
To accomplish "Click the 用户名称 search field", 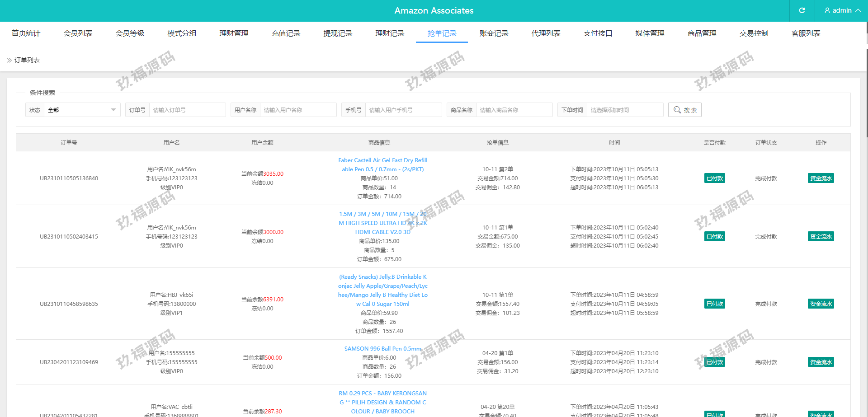I will click(297, 110).
